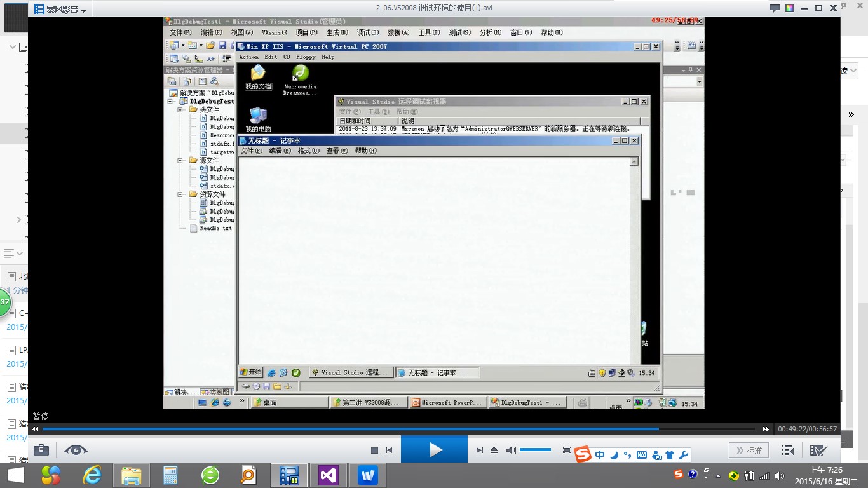Click the green circular app on taskbar
This screenshot has width=868, height=488.
tap(210, 475)
